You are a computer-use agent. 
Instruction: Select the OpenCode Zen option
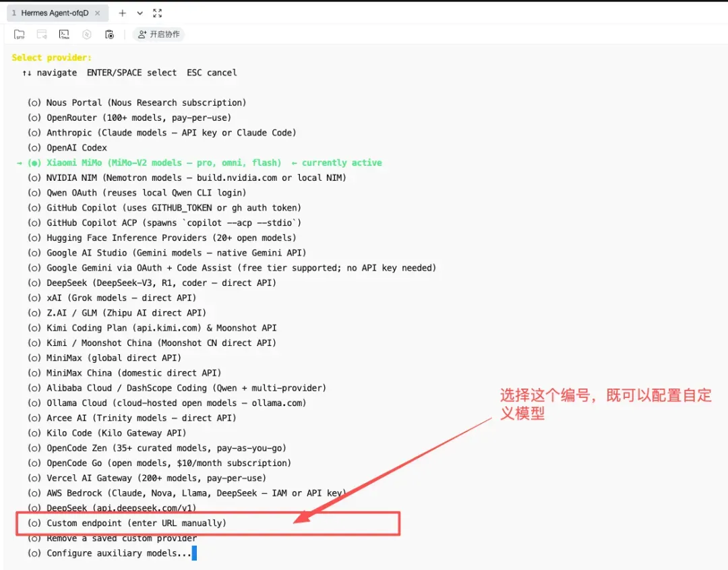click(x=157, y=448)
